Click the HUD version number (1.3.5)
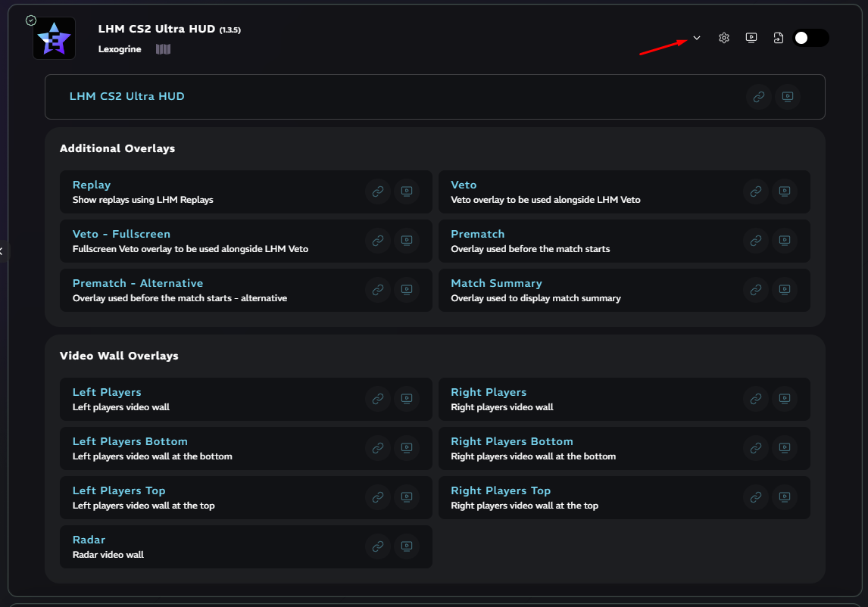 pos(230,30)
